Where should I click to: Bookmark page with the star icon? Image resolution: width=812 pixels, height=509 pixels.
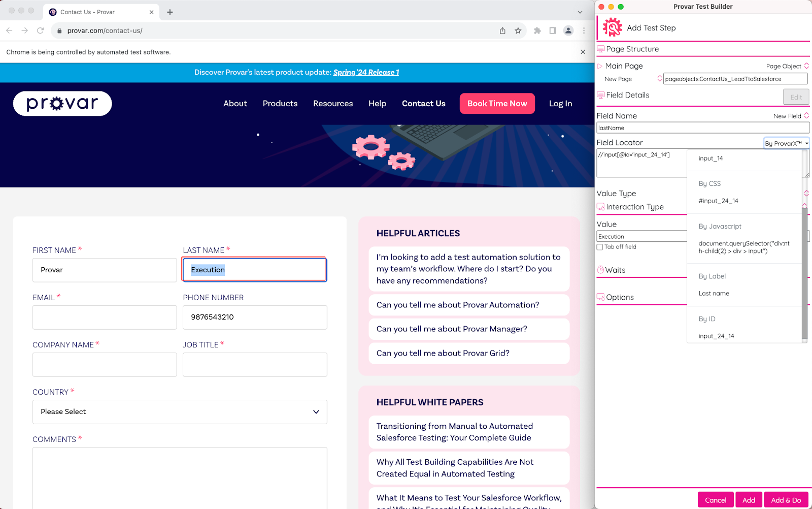[x=518, y=30]
